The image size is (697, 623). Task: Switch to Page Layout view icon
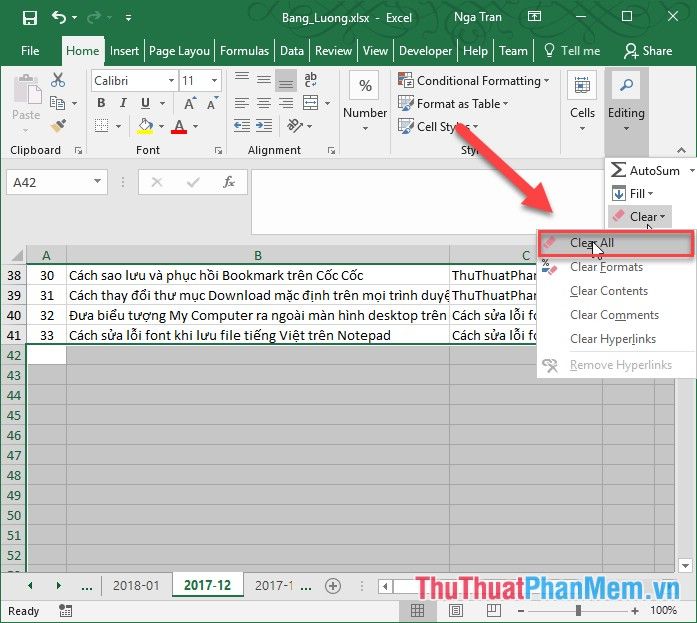(456, 610)
